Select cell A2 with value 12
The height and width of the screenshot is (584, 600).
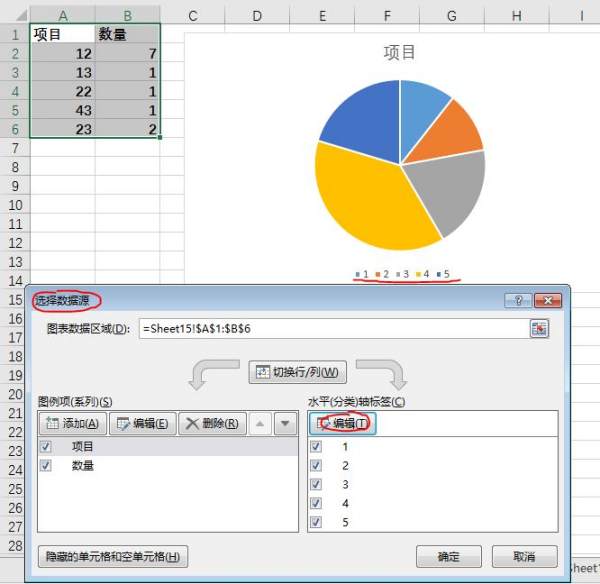coord(63,53)
